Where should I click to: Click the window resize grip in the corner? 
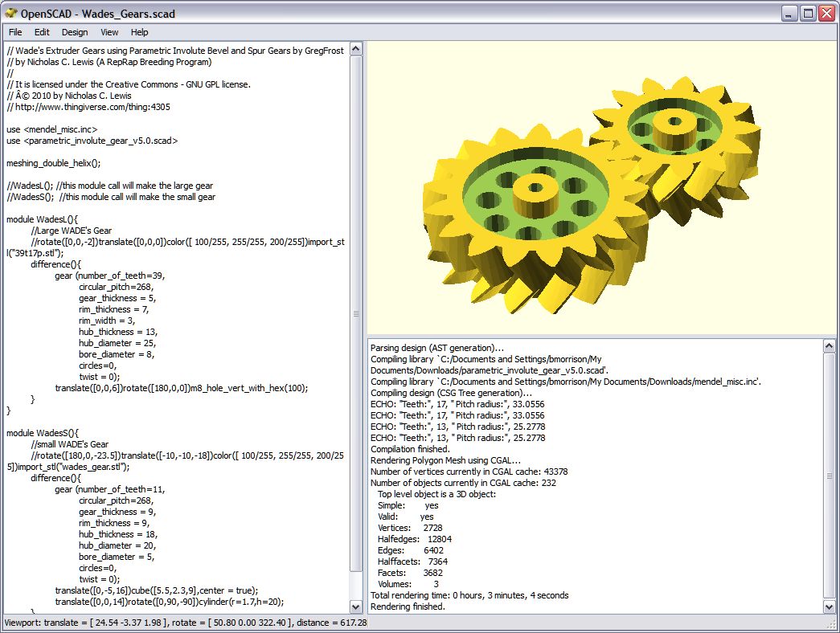[x=833, y=625]
